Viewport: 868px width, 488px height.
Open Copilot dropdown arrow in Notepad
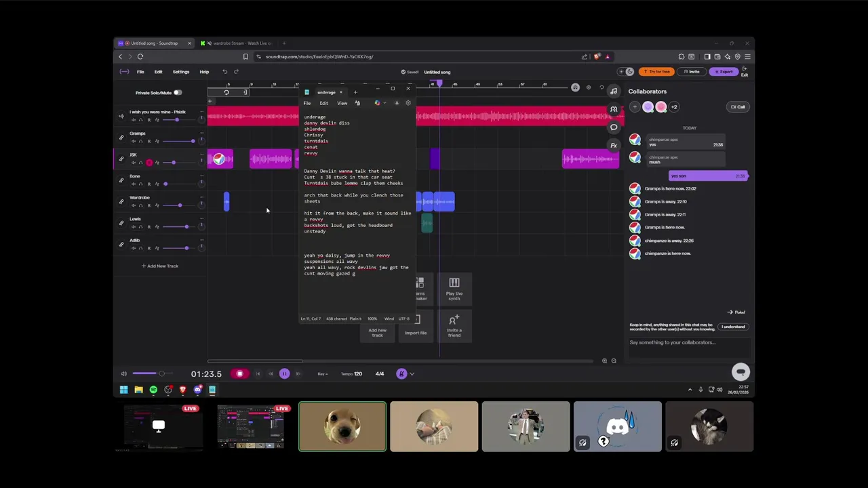[384, 103]
